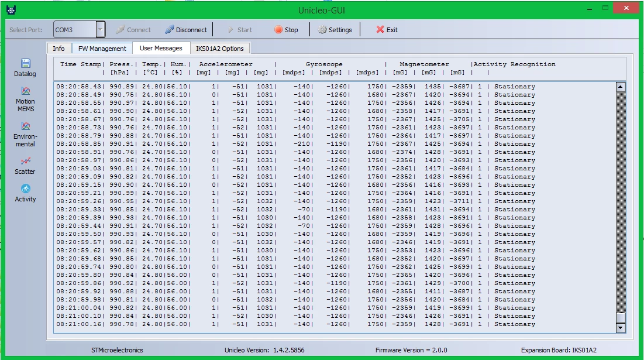Close the Unicleo-GUI window
Screen dimensions: 644x360
pos(626,8)
